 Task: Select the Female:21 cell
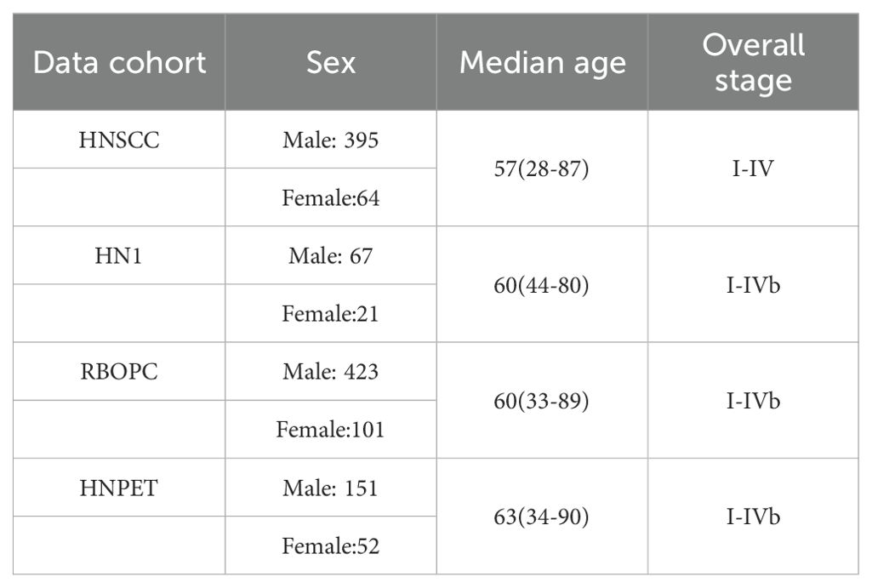click(x=330, y=314)
